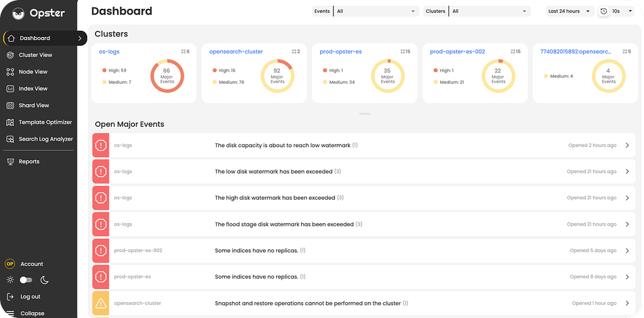
Task: Click the Dashboard menu chevron arrow
Action: tap(79, 38)
